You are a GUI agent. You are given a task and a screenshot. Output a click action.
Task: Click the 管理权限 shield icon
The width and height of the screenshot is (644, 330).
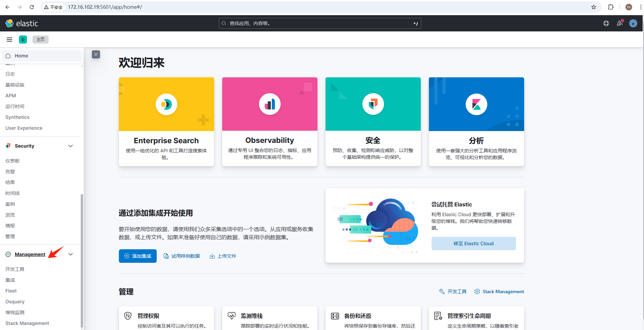[128, 316]
